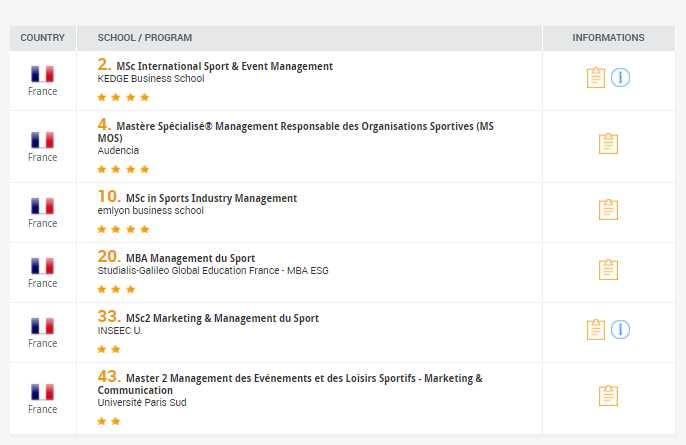This screenshot has height=445, width=686.
Task: Click the France label in the KEDGE row
Action: coord(42,91)
